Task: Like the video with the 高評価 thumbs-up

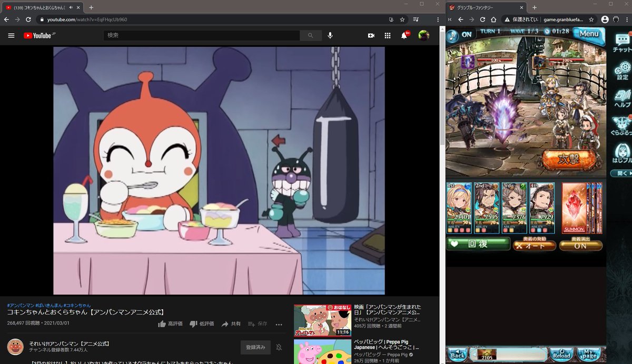Action: click(x=170, y=323)
